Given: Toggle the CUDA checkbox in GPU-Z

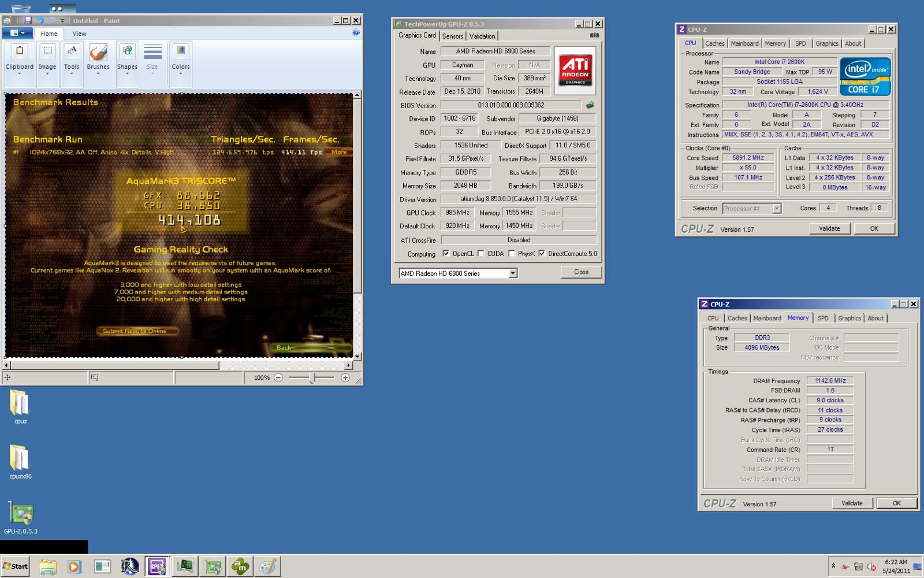Looking at the screenshot, I should [480, 253].
